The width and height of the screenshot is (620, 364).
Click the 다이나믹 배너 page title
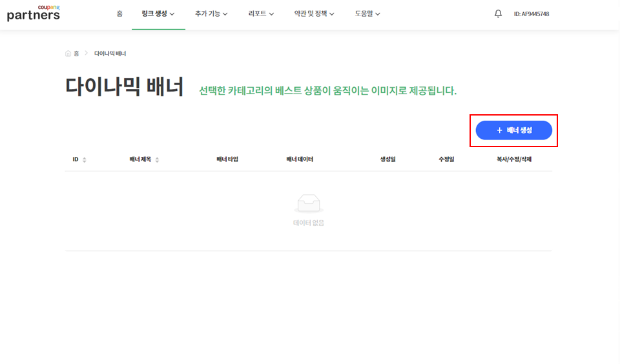(125, 86)
